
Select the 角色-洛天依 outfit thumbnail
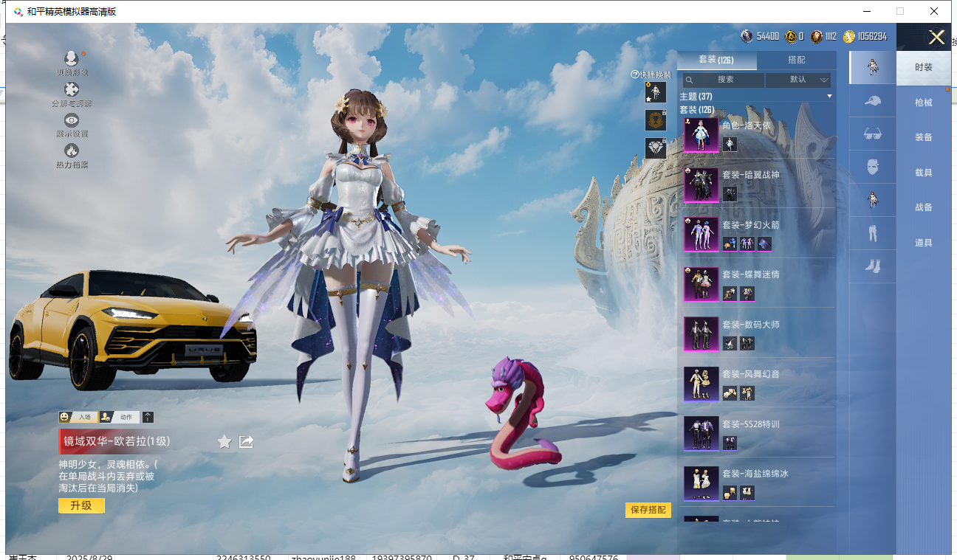[x=701, y=135]
